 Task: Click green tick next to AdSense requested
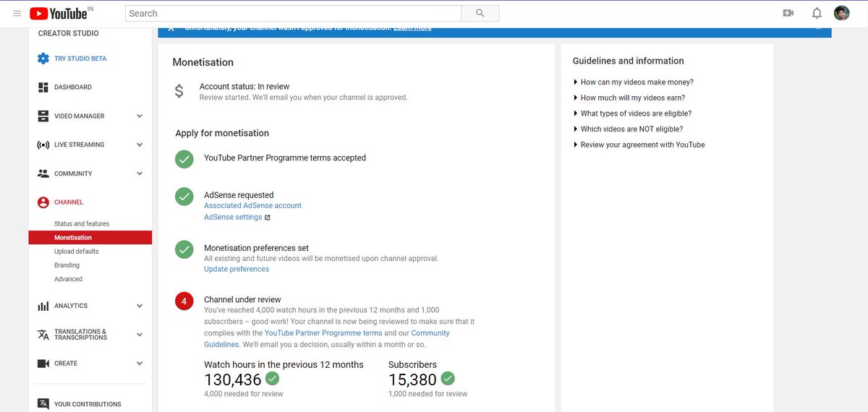(184, 197)
